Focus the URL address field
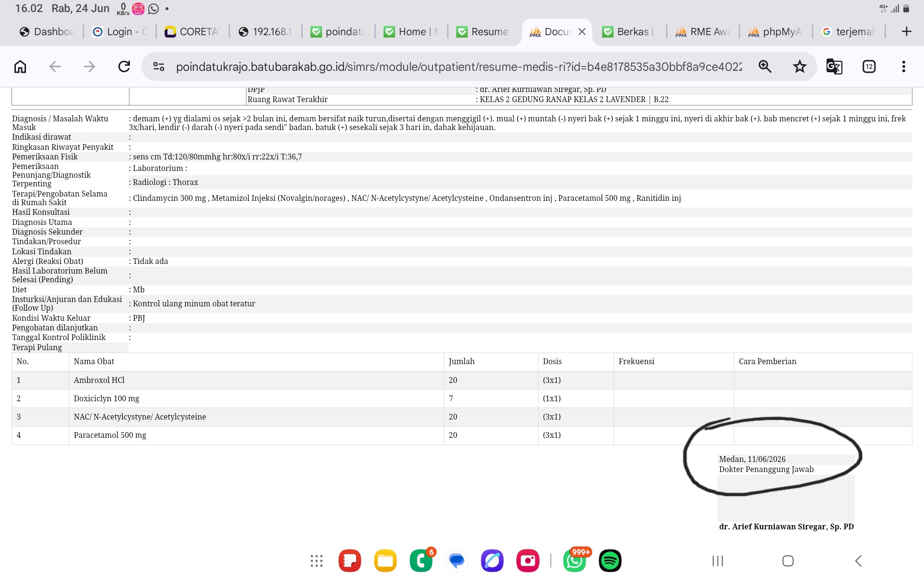The height and width of the screenshot is (578, 924). click(x=459, y=66)
